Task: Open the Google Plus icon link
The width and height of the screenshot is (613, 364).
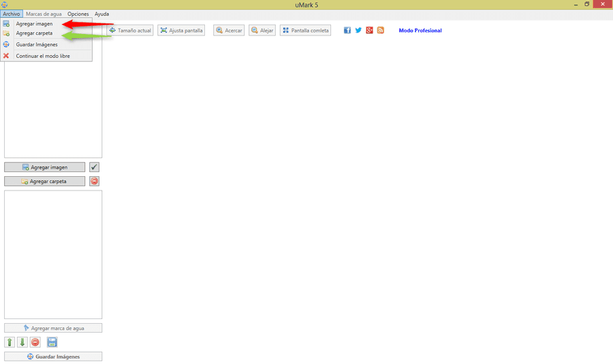Action: [369, 31]
